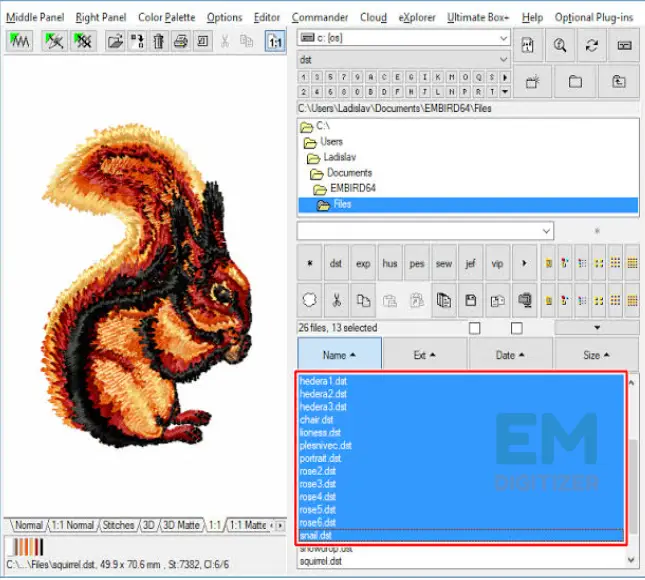The width and height of the screenshot is (645, 580).
Task: Open the Middle Panel menu
Action: [35, 18]
